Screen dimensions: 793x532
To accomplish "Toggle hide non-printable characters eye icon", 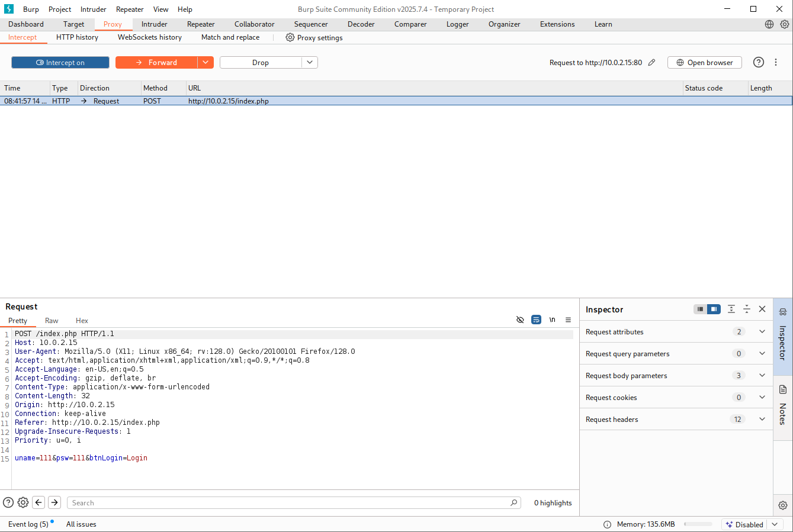I will [520, 320].
